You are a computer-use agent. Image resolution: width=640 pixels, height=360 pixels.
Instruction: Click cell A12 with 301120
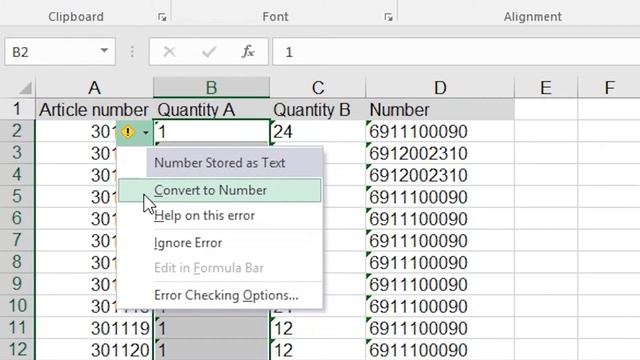pyautogui.click(x=94, y=350)
